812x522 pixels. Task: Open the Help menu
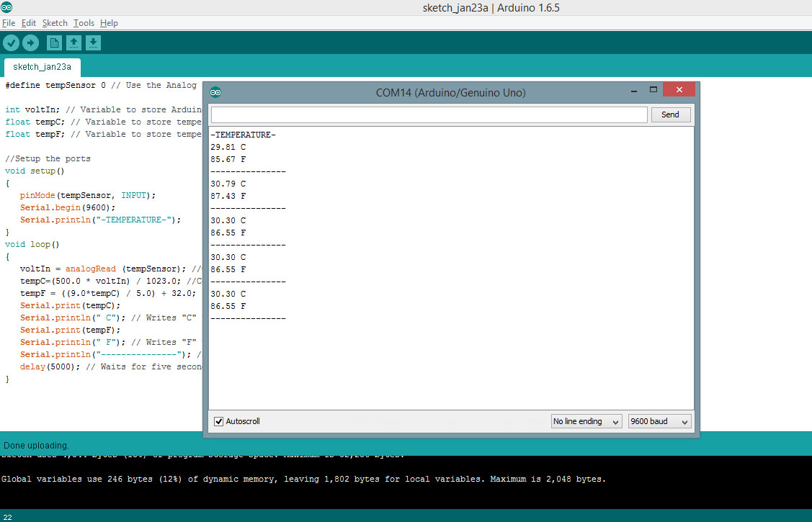[109, 23]
